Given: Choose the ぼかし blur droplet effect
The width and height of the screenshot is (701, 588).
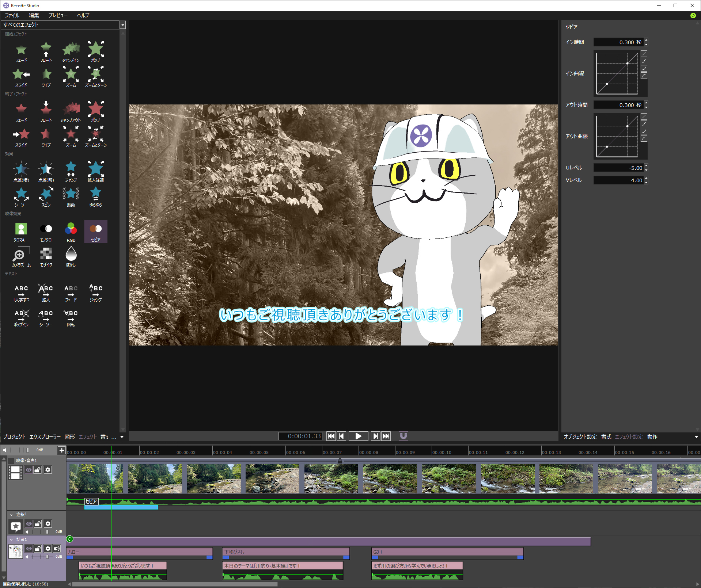Looking at the screenshot, I should tap(71, 257).
